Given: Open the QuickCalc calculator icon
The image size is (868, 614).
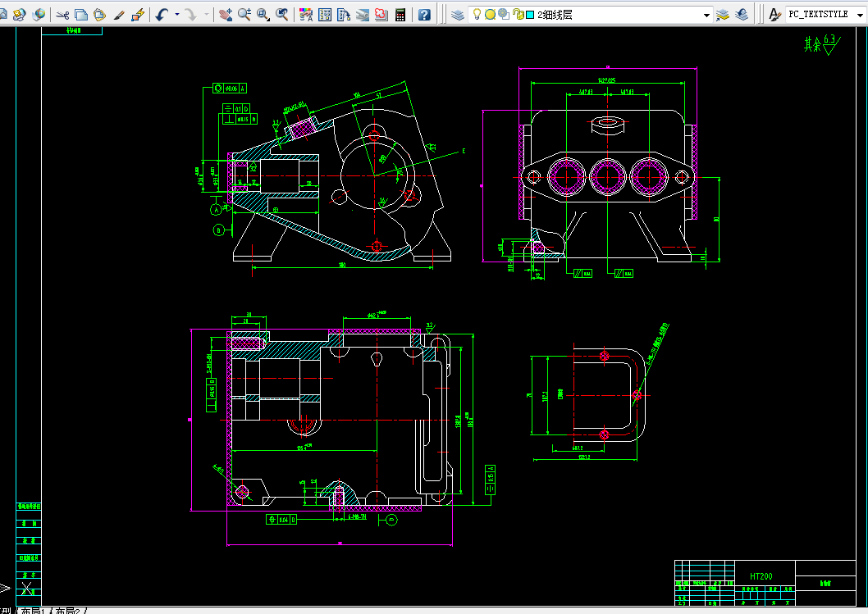Looking at the screenshot, I should [x=400, y=15].
